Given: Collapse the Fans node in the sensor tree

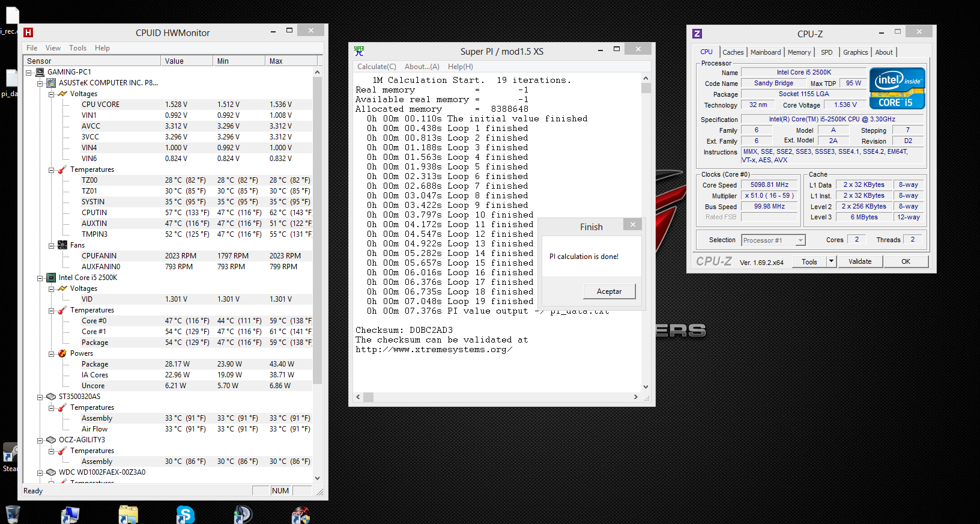Looking at the screenshot, I should [x=52, y=245].
